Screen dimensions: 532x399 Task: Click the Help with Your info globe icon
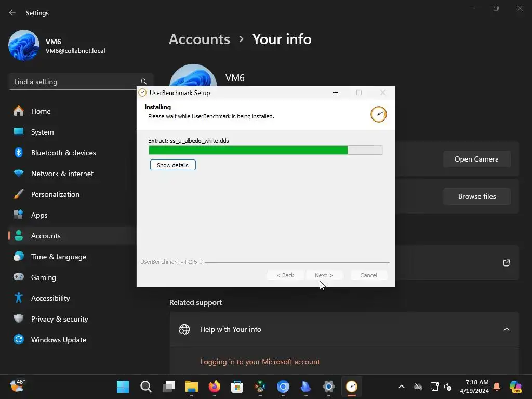(x=184, y=329)
